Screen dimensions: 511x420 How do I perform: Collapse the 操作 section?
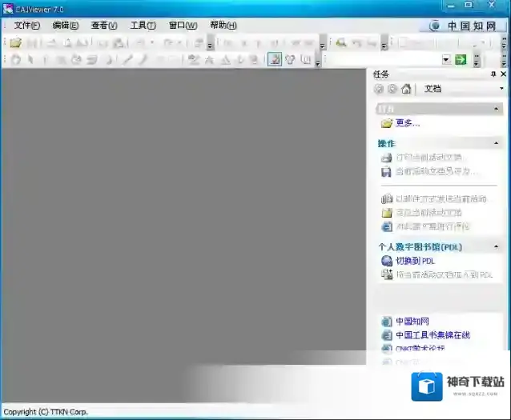(498, 144)
